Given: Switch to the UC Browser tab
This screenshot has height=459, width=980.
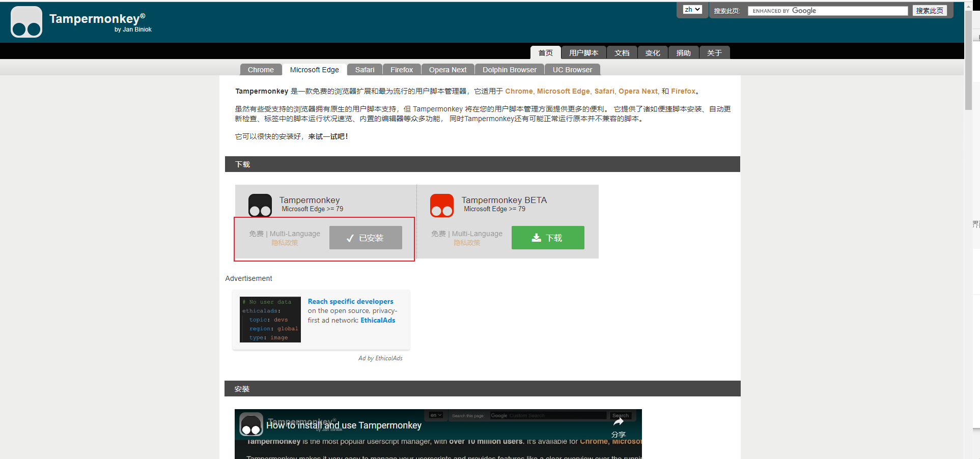Looking at the screenshot, I should [573, 70].
